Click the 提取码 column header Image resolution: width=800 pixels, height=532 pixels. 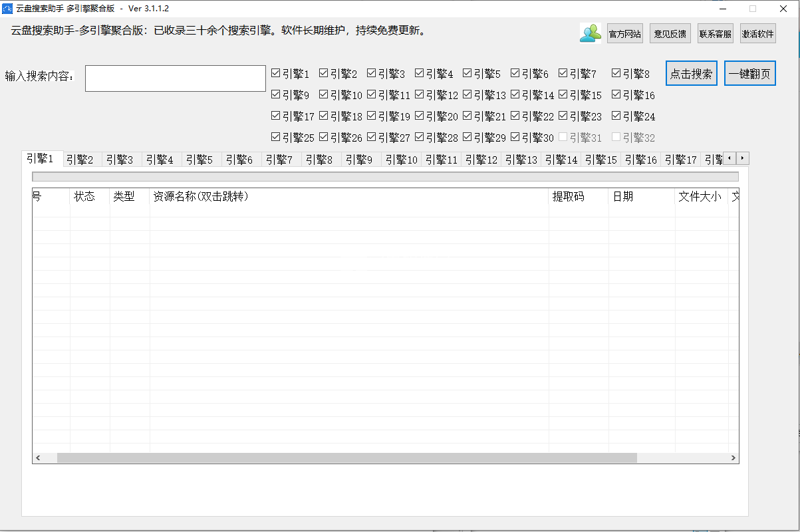(x=579, y=197)
